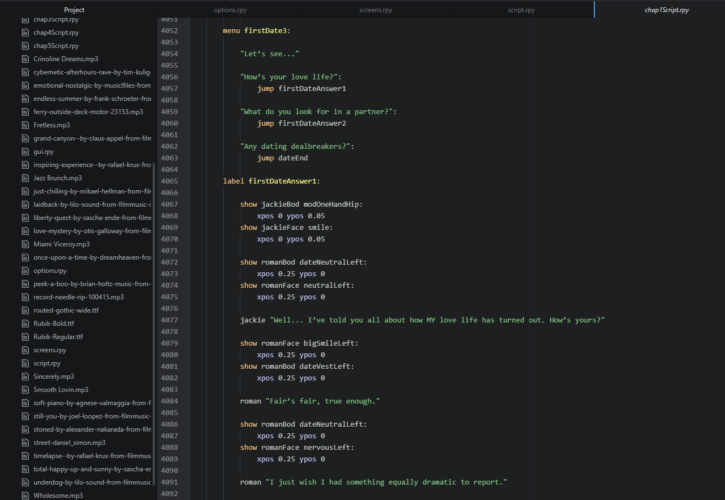The width and height of the screenshot is (725, 500).
Task: Click the 'show romanBod dateVestLeft:' line
Action: (x=297, y=366)
